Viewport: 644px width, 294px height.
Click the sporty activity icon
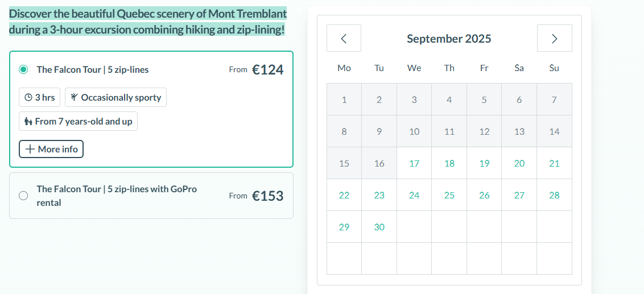(74, 97)
